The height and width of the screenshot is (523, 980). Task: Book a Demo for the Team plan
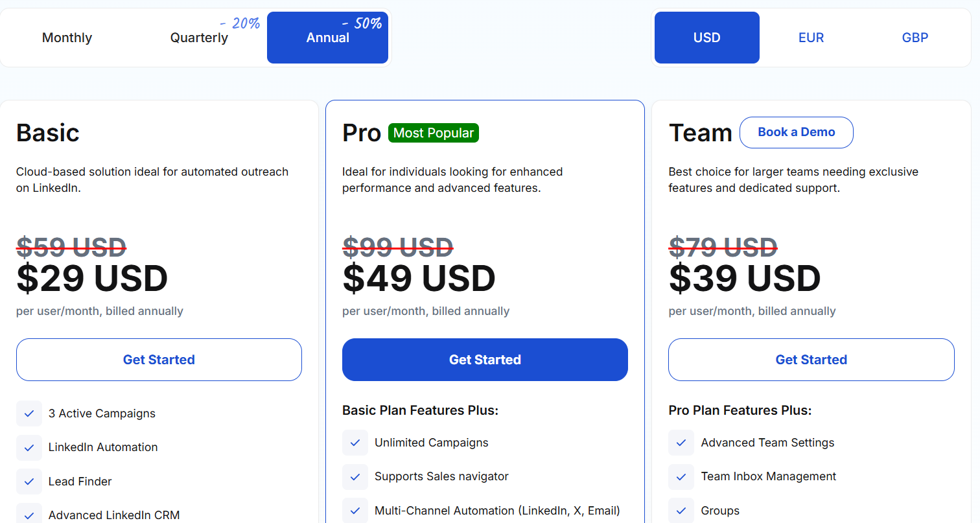797,132
